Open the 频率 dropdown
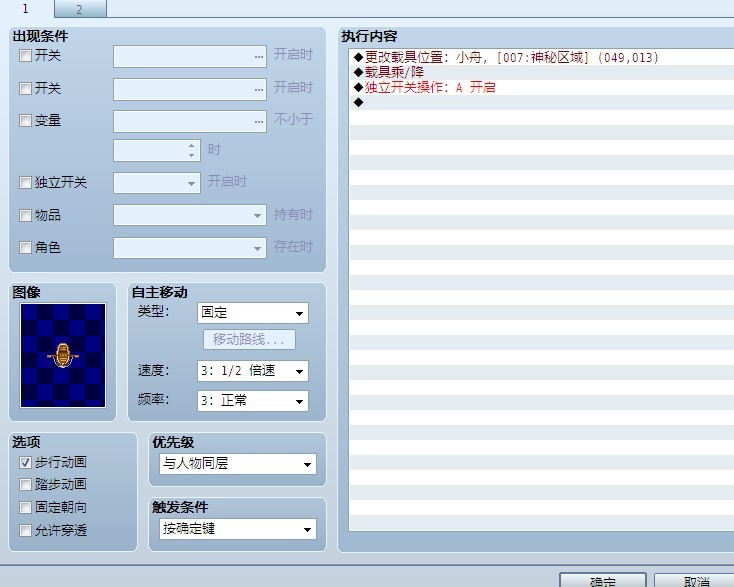This screenshot has height=587, width=734. point(253,401)
